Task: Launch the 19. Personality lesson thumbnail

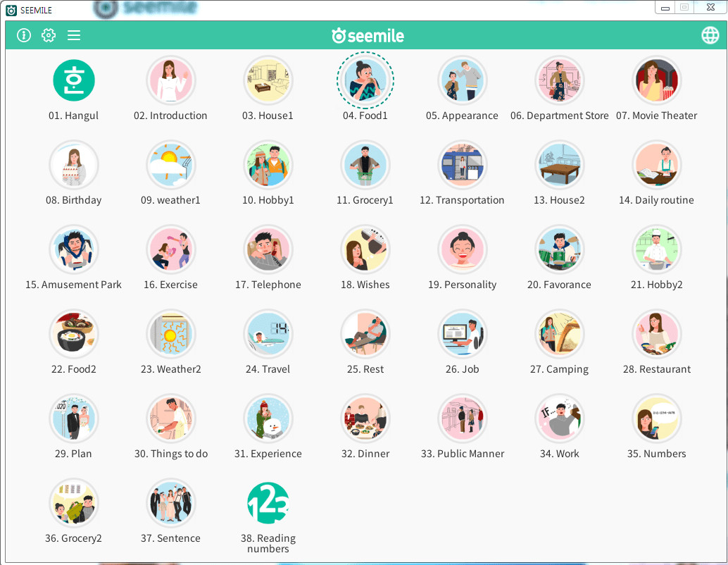Action: point(463,249)
